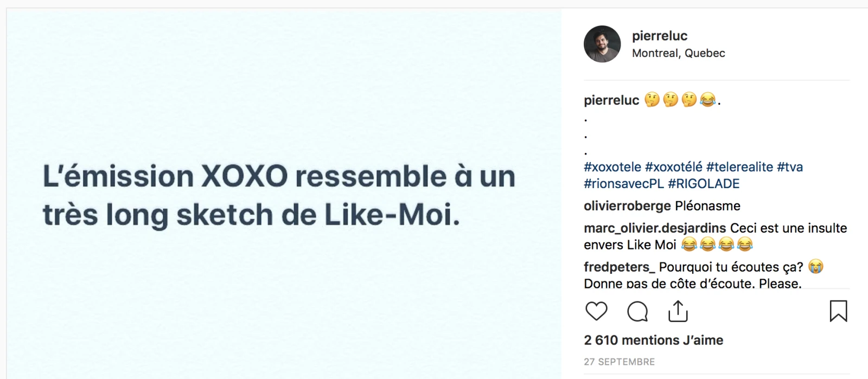This screenshot has height=379, width=868.
Task: Open the pierreluc username in the header
Action: [660, 36]
